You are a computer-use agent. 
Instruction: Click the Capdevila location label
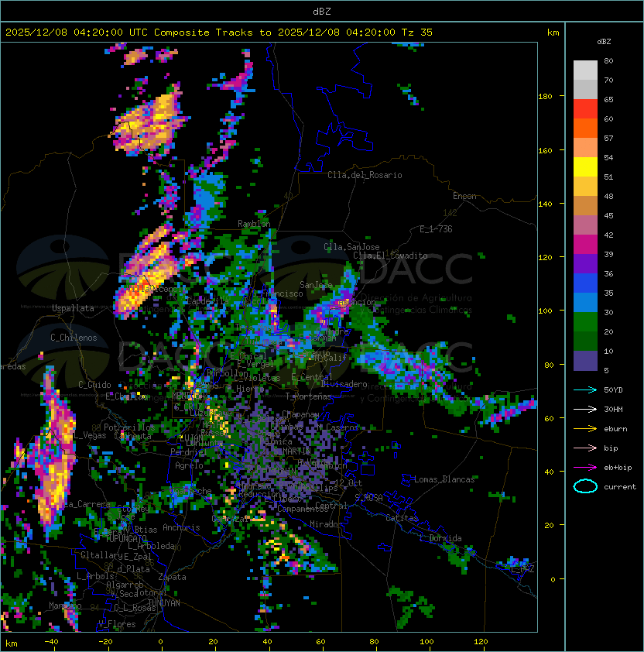tap(208, 301)
